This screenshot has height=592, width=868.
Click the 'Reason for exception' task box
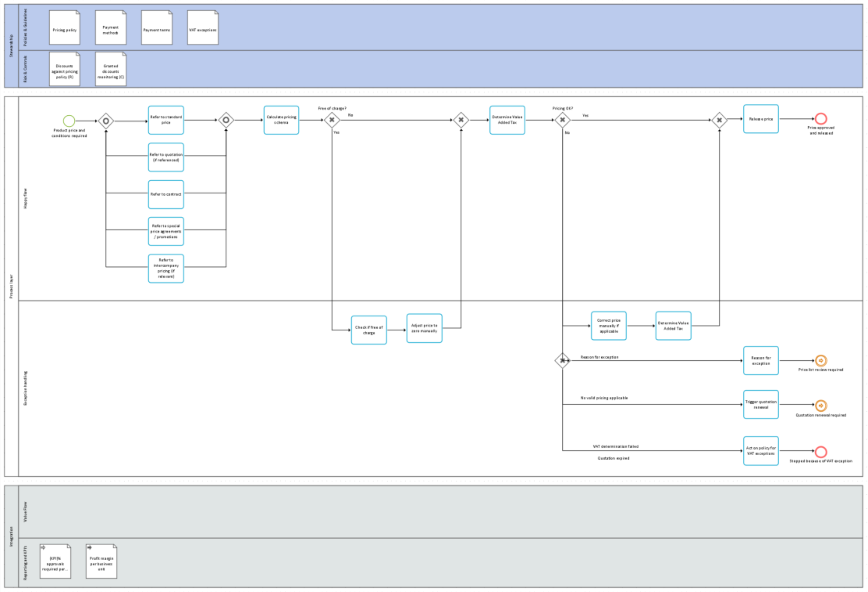pos(761,361)
